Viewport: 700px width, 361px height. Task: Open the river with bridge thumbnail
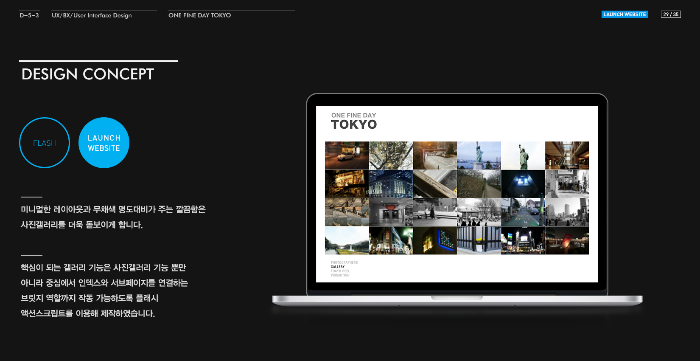[347, 241]
